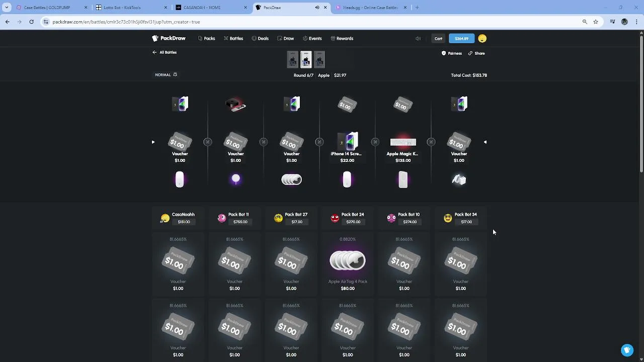Click the left reel pointer arrow
Image resolution: width=644 pixels, height=362 pixels.
click(153, 142)
